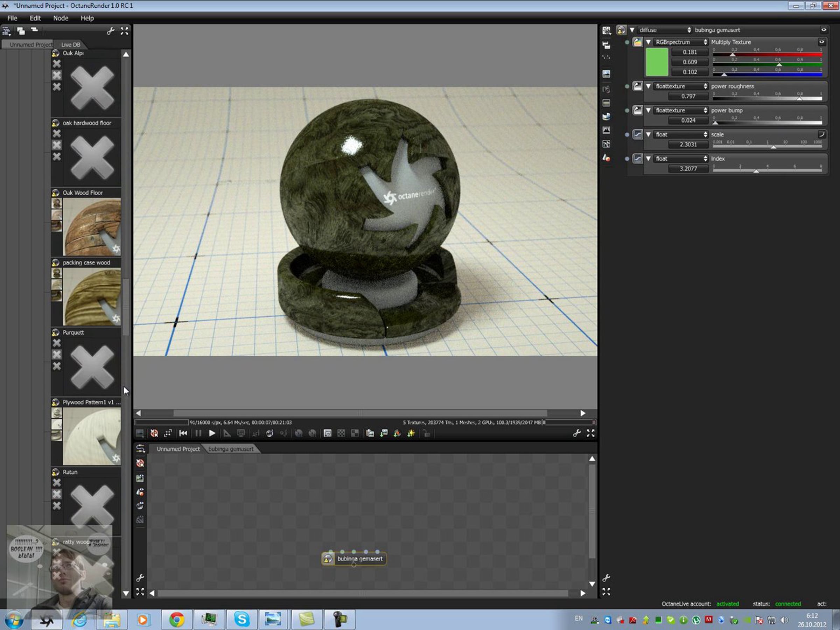The width and height of the screenshot is (840, 630).
Task: Toggle the pin dot beside power roughness
Action: coord(627,86)
